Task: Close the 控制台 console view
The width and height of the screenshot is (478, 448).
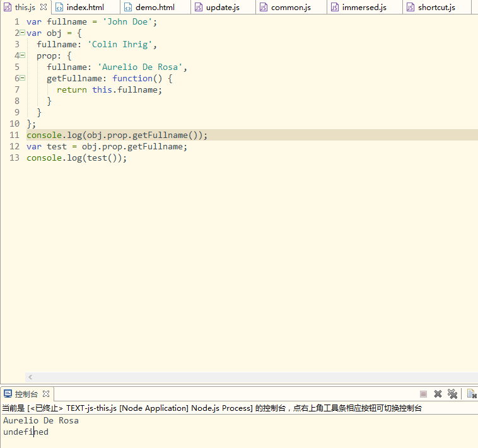Action: click(46, 394)
